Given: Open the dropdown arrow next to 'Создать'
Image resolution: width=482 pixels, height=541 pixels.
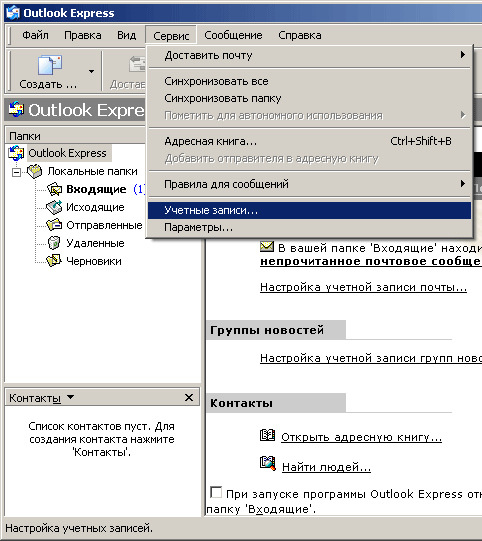Looking at the screenshot, I should [x=91, y=71].
